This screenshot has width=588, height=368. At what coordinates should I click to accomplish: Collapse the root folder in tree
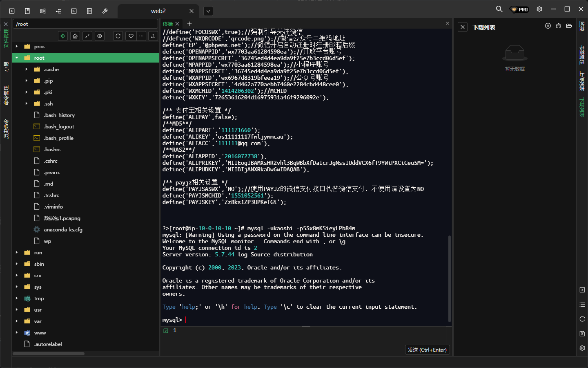point(17,58)
